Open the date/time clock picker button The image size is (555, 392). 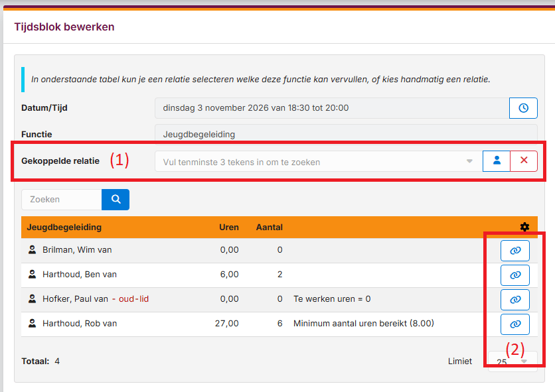click(x=523, y=108)
